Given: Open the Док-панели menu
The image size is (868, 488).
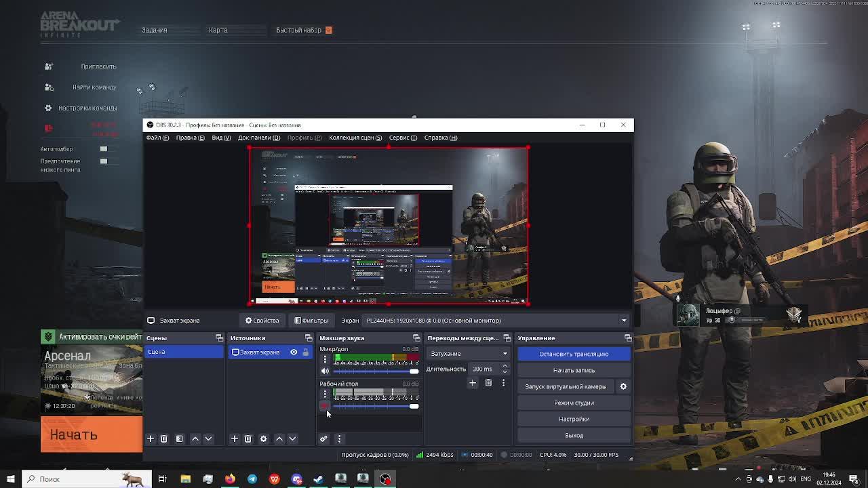Looking at the screenshot, I should [259, 138].
